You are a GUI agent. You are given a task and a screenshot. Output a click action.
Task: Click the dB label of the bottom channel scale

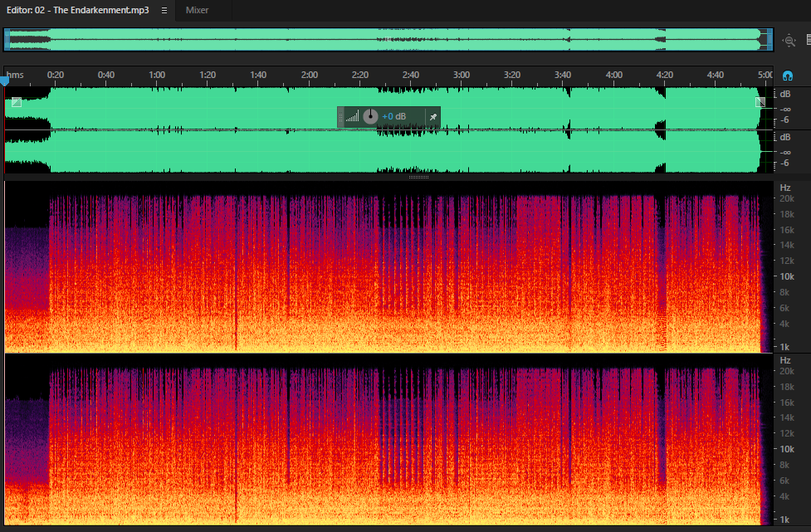785,138
